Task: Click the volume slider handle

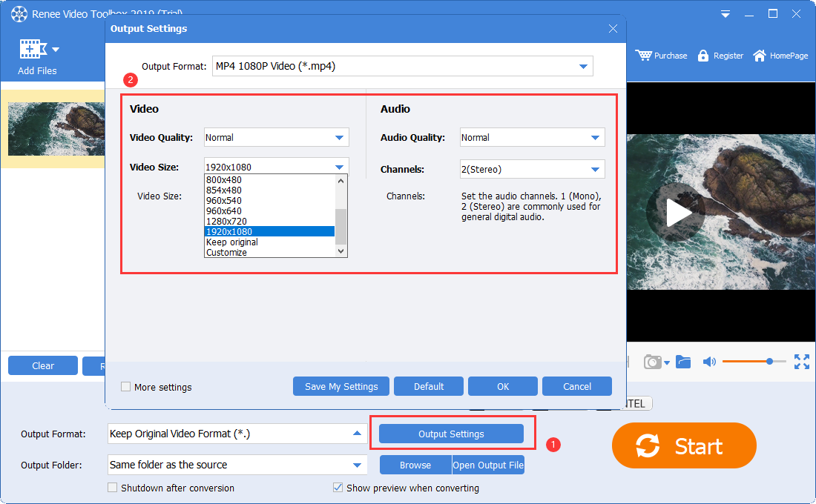Action: click(x=770, y=361)
